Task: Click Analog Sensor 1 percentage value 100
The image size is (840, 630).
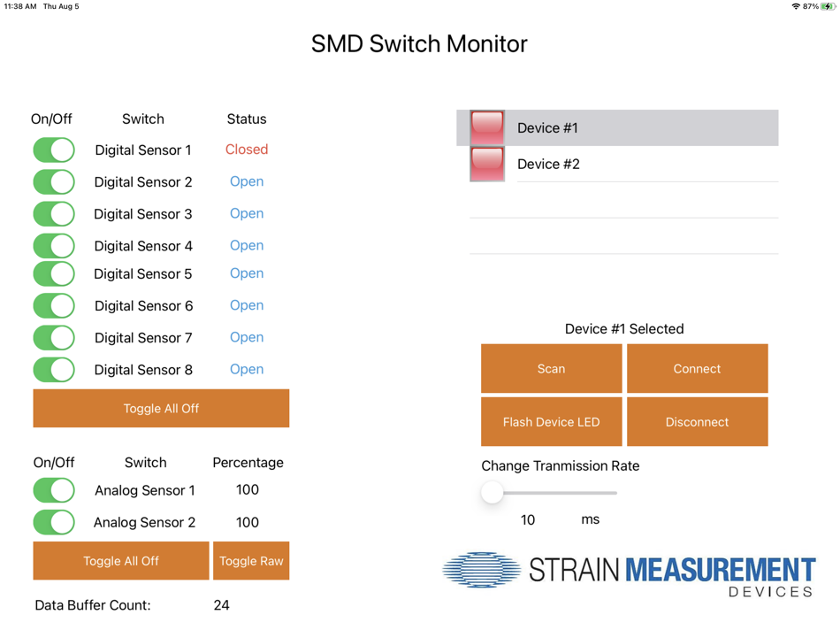Action: 247,489
